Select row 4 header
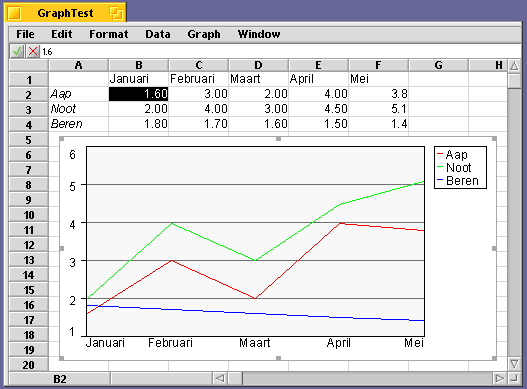The image size is (527, 389). pyautogui.click(x=29, y=125)
